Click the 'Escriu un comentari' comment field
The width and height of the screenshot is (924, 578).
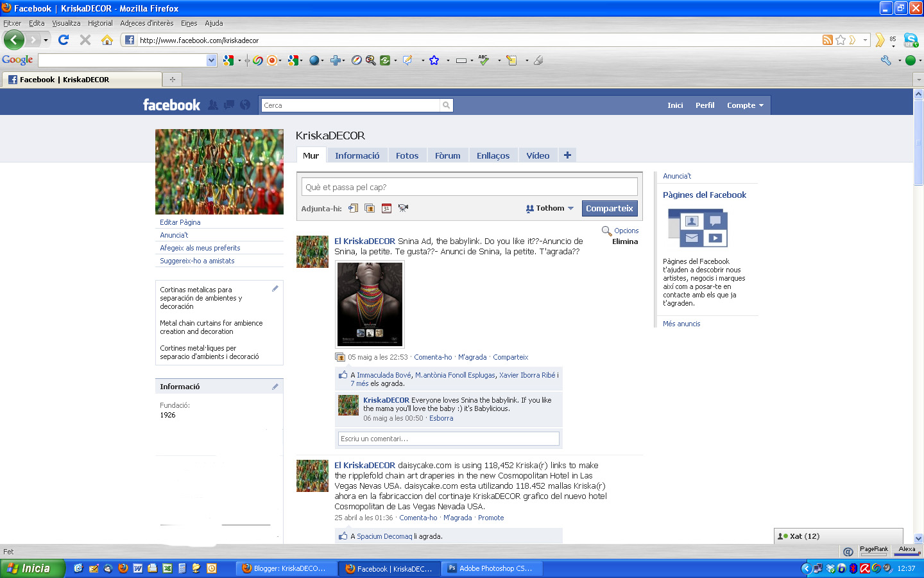(449, 439)
